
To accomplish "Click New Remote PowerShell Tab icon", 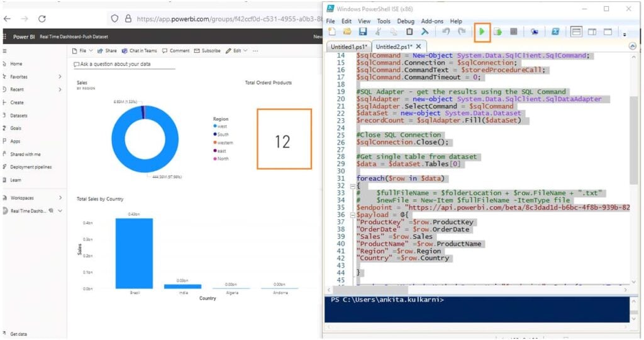I will [535, 31].
